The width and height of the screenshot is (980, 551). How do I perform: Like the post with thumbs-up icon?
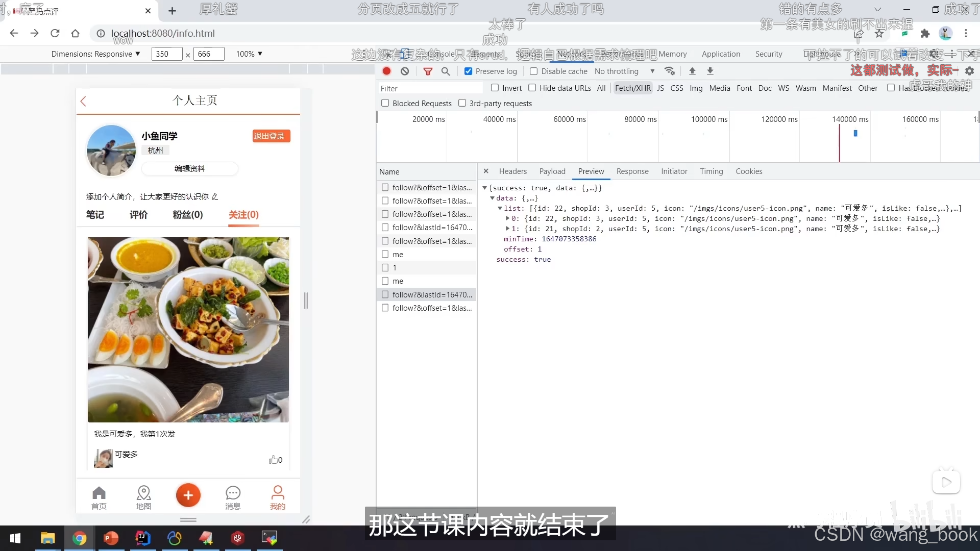click(x=273, y=460)
